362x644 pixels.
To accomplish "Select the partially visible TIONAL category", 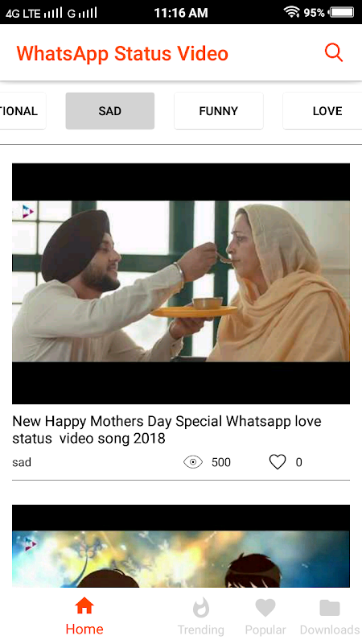I will point(23,111).
